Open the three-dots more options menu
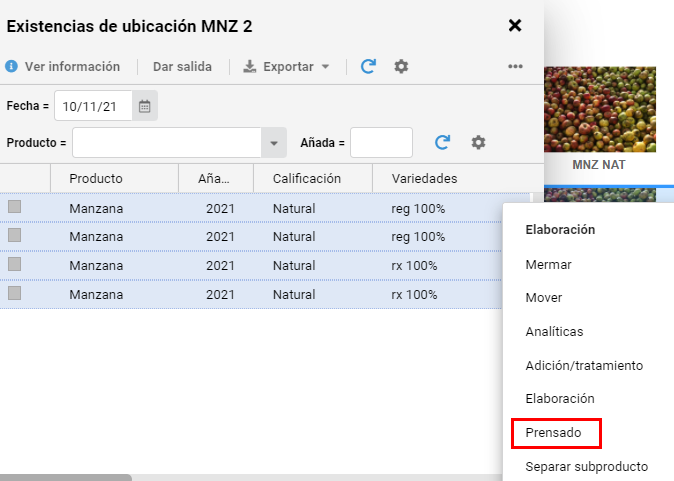Viewport: 674px width, 481px height. [x=515, y=66]
